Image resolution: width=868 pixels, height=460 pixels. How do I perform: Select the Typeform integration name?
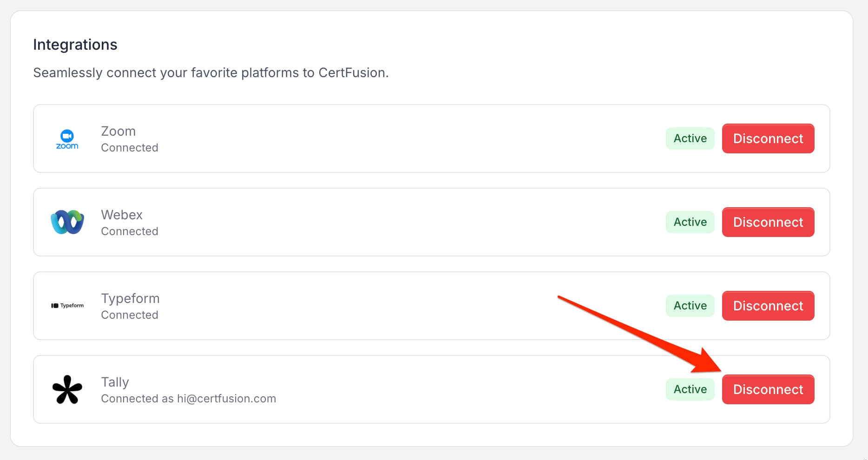[130, 299]
